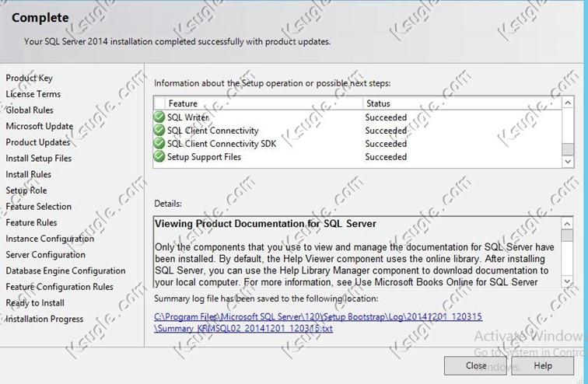The image size is (588, 384).
Task: Select the Install Rules step
Action: (x=29, y=175)
